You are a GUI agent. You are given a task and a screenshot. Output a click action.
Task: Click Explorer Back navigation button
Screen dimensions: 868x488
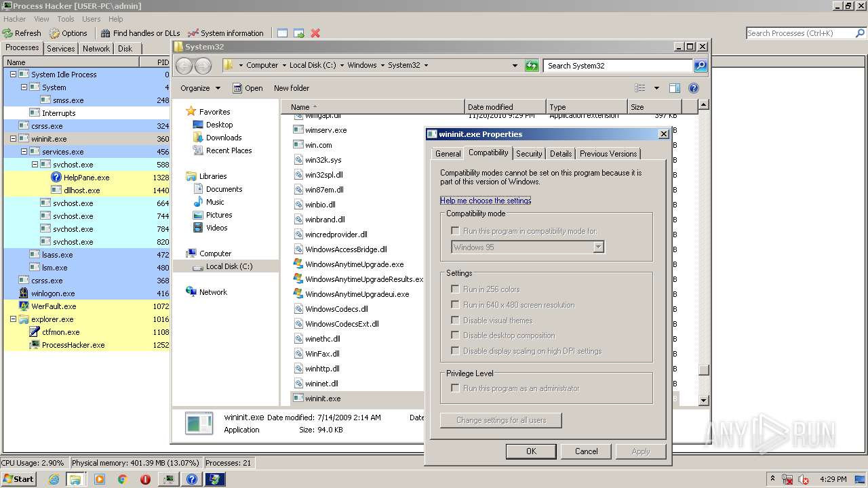[184, 66]
